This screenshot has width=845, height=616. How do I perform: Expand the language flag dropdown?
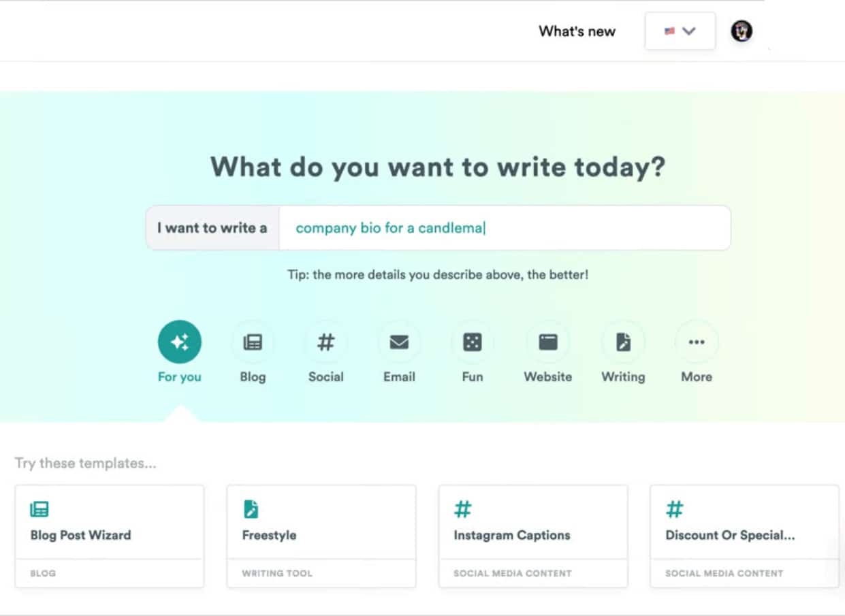(680, 31)
